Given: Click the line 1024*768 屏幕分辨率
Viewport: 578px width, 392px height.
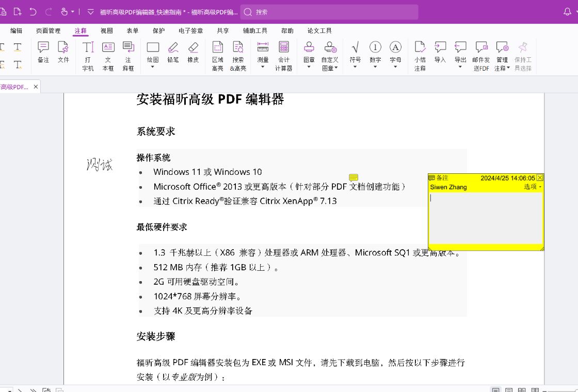Looking at the screenshot, I should [x=197, y=296].
